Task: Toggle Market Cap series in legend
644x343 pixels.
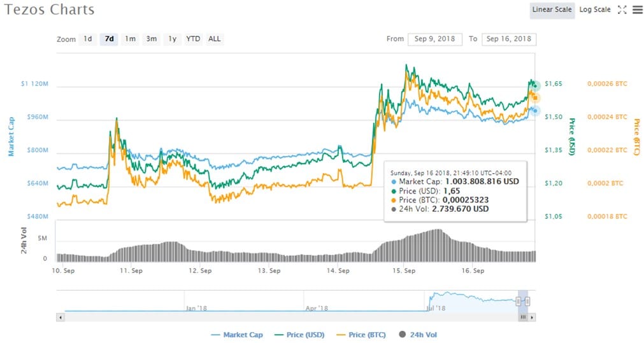Action: point(237,335)
